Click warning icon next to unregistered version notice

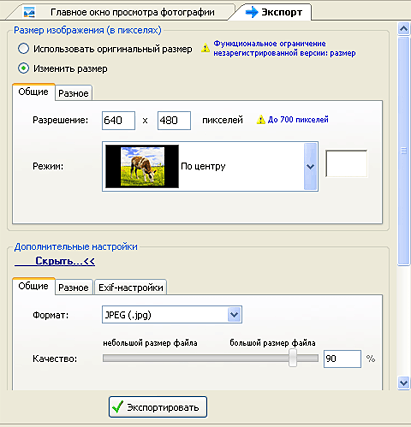pyautogui.click(x=206, y=48)
